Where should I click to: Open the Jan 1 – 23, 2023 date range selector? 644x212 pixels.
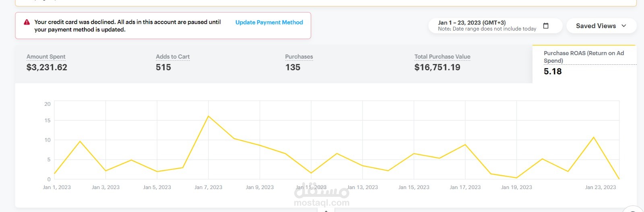pyautogui.click(x=495, y=26)
